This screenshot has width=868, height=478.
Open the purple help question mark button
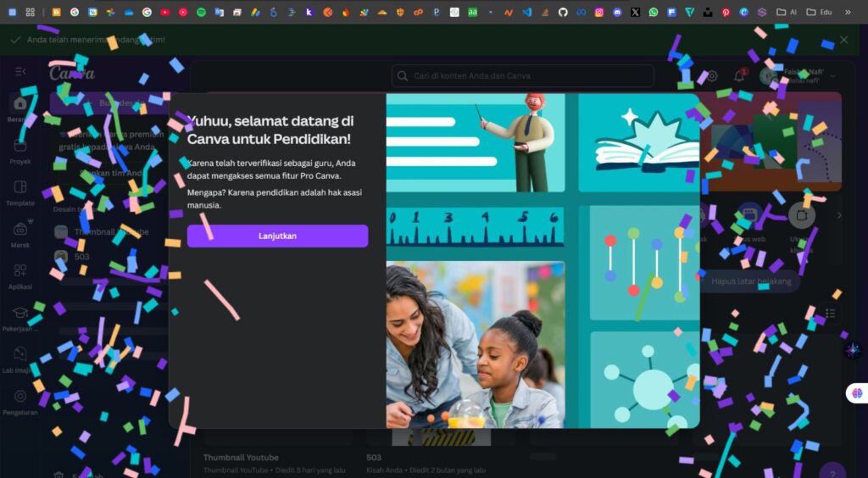pyautogui.click(x=832, y=473)
